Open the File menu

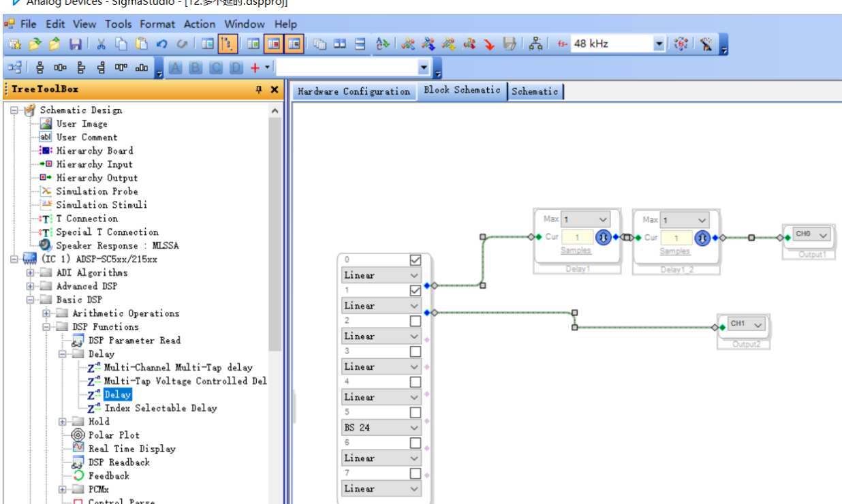[x=29, y=24]
